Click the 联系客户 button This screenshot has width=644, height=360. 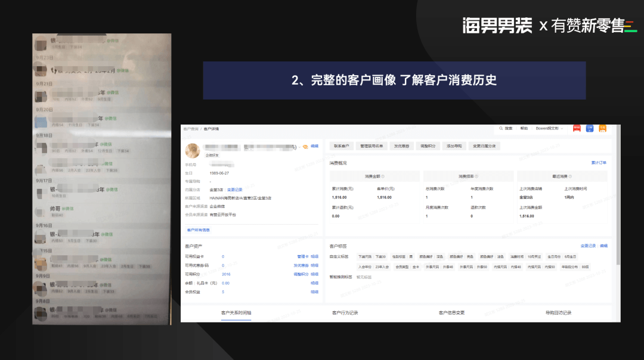pyautogui.click(x=341, y=146)
